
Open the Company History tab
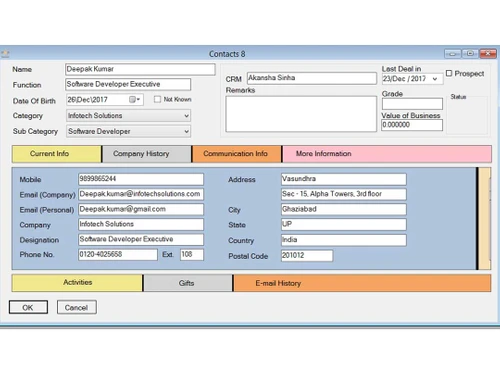tap(147, 154)
